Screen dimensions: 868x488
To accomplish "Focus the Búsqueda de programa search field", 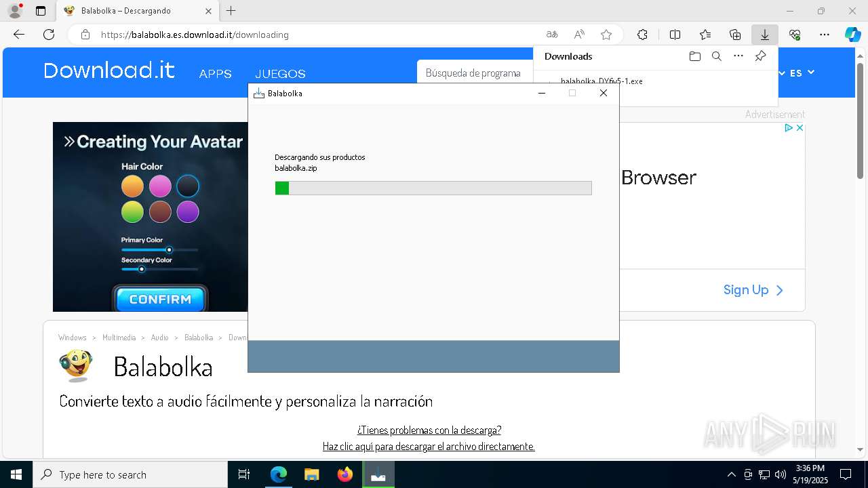I will point(475,73).
